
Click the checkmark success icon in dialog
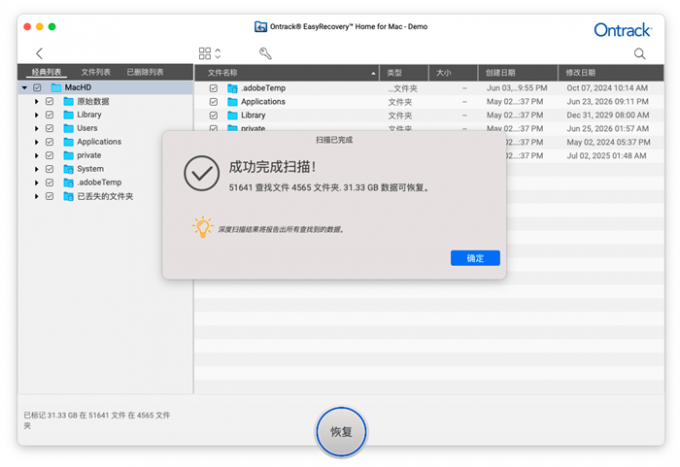pyautogui.click(x=201, y=173)
